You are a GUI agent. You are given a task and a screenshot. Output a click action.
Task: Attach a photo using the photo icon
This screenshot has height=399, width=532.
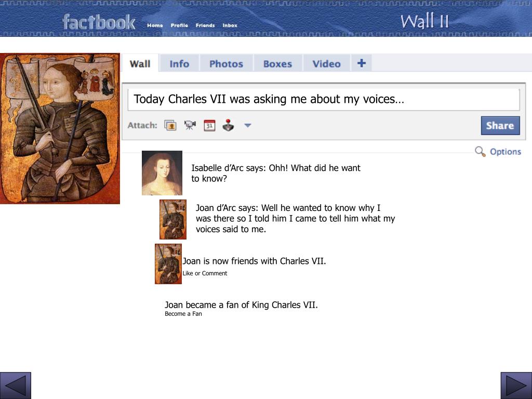coord(170,125)
